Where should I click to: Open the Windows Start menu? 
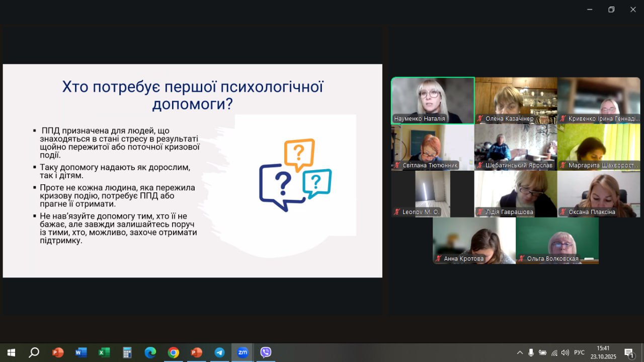coord(11,352)
